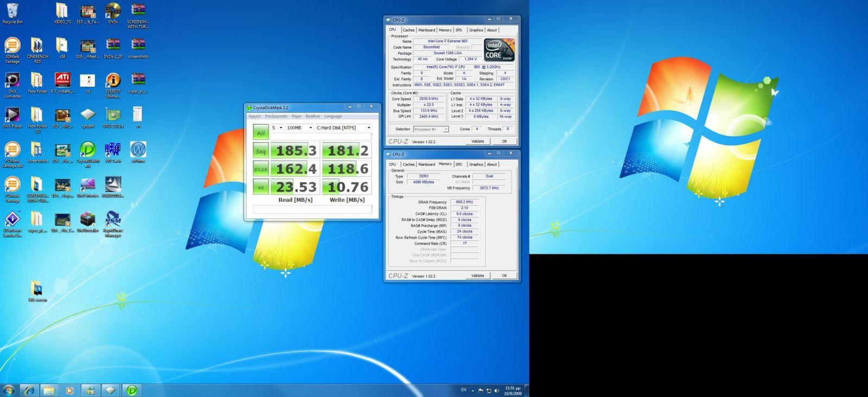Viewport: 868px width, 397px height.
Task: Open the vf text file icon
Action: 138,117
